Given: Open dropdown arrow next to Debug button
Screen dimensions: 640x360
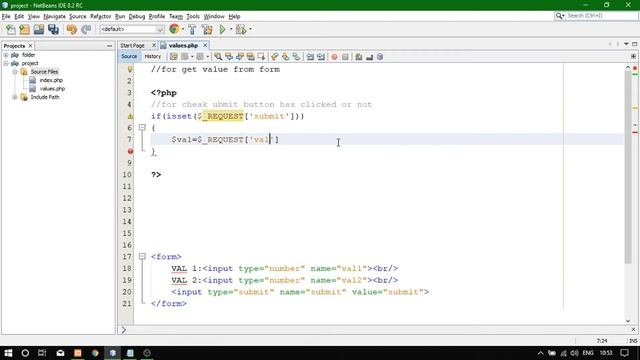Looking at the screenshot, I should tap(250, 29).
